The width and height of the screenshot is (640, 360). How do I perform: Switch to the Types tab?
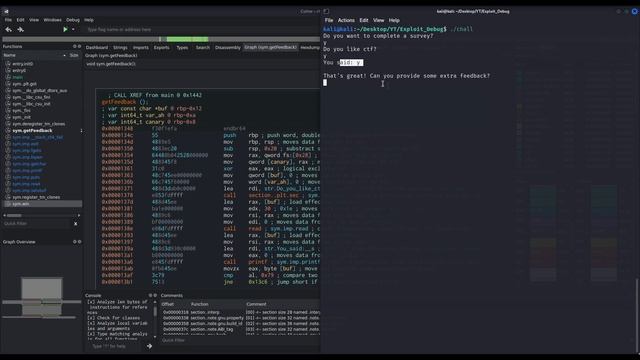(182, 48)
